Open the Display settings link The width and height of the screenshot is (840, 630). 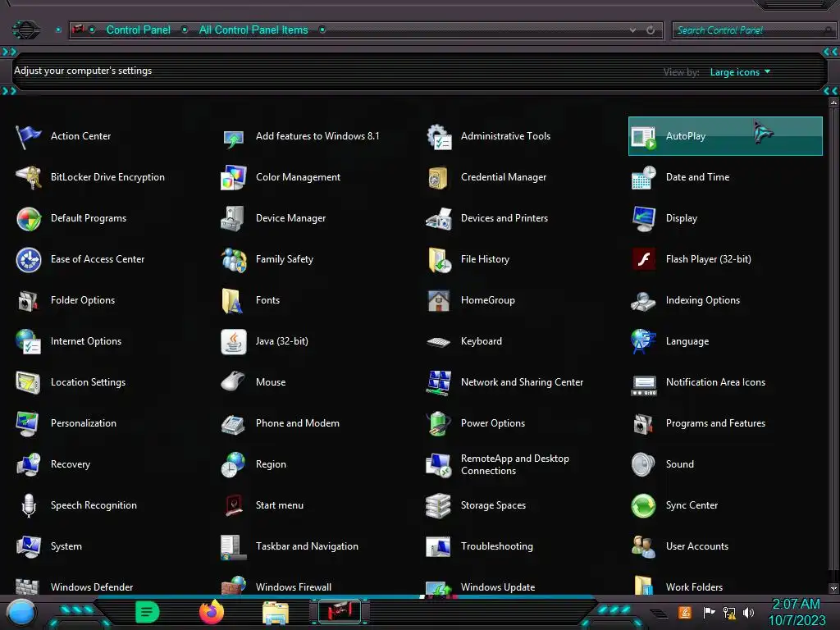pos(682,218)
